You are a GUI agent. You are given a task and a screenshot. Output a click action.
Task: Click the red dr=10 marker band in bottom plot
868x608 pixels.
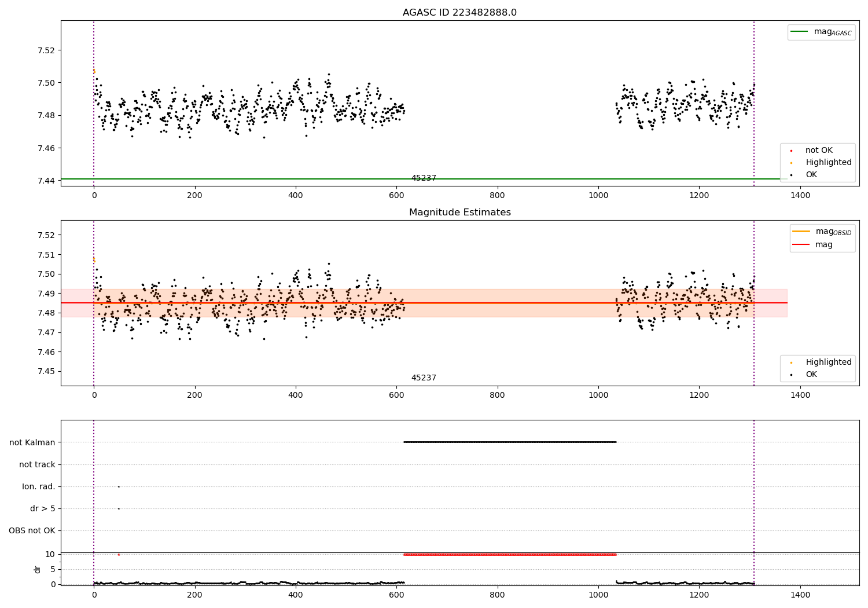pyautogui.click(x=510, y=555)
